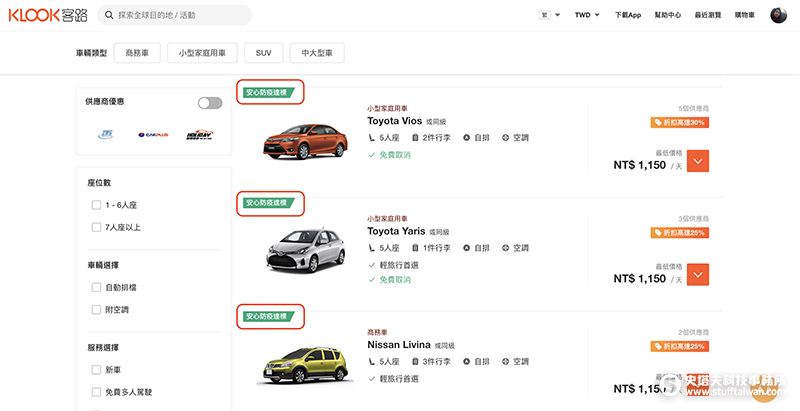The height and width of the screenshot is (411, 800).
Task: Toggle the 供應商優惠 switch
Action: pos(210,103)
